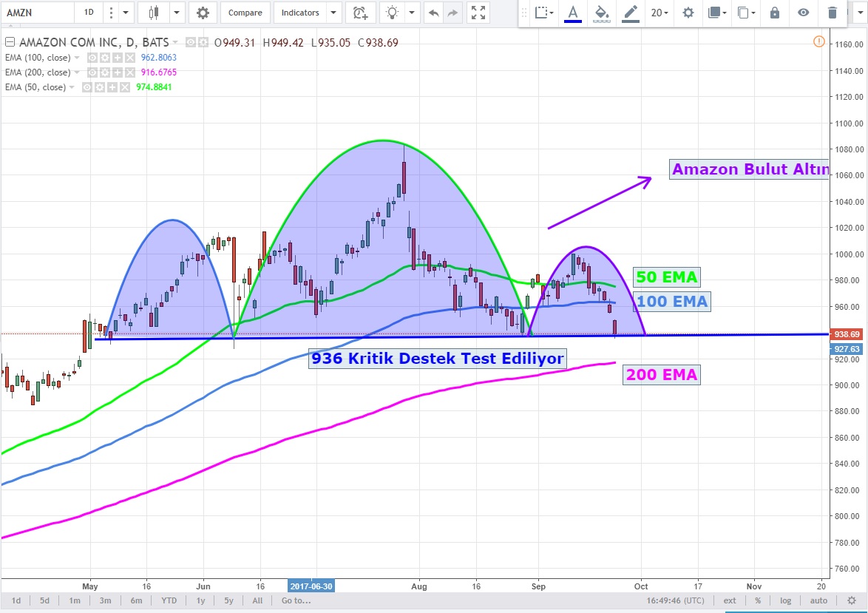Expand the Indicators dropdown arrow
Viewport: 868px width, 613px height.
point(333,13)
